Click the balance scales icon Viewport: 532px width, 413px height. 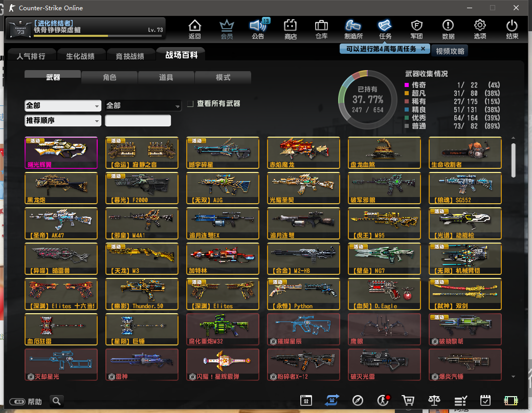[x=434, y=400]
